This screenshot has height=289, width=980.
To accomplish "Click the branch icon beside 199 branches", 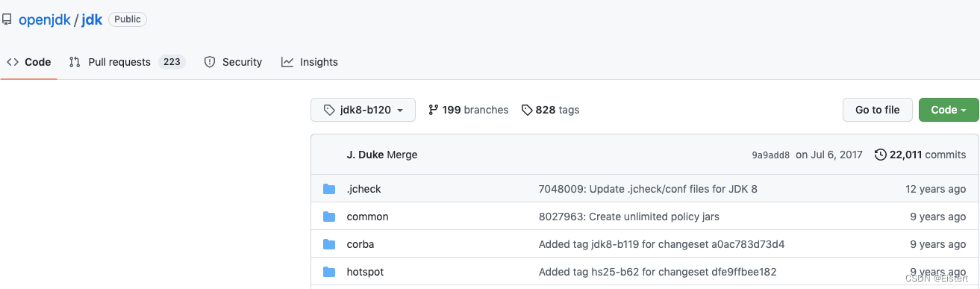I will 433,110.
